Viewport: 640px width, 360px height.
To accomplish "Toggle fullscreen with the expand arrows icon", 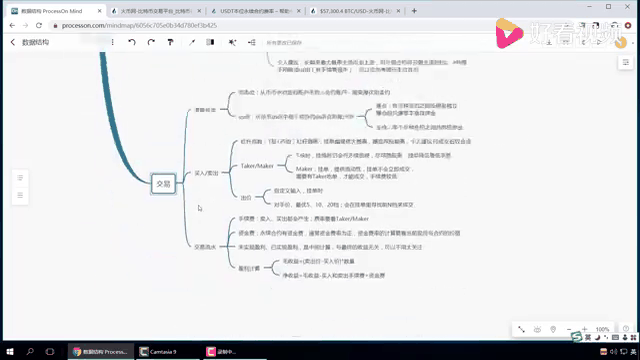I will (521, 329).
